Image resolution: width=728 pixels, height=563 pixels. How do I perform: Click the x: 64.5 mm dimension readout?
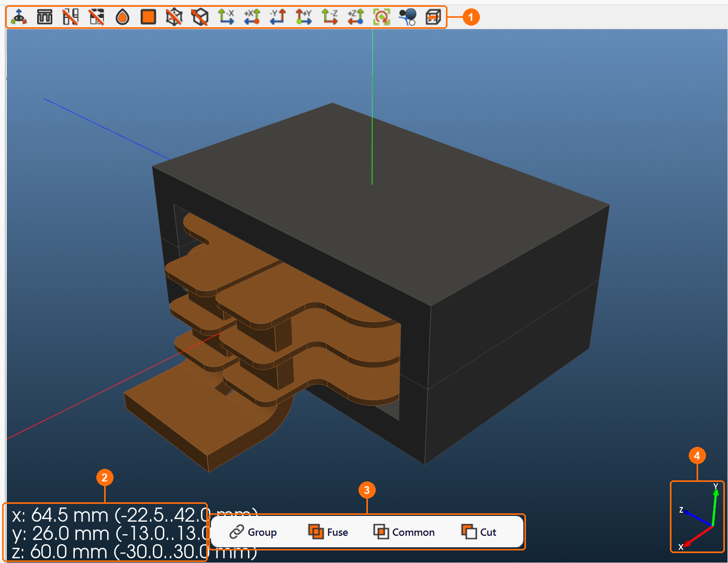[110, 515]
